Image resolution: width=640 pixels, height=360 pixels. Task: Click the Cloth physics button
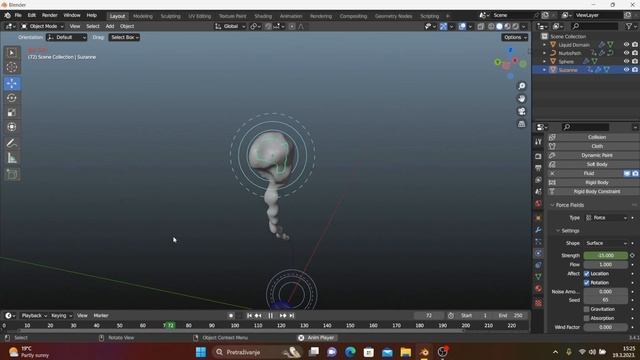594,146
